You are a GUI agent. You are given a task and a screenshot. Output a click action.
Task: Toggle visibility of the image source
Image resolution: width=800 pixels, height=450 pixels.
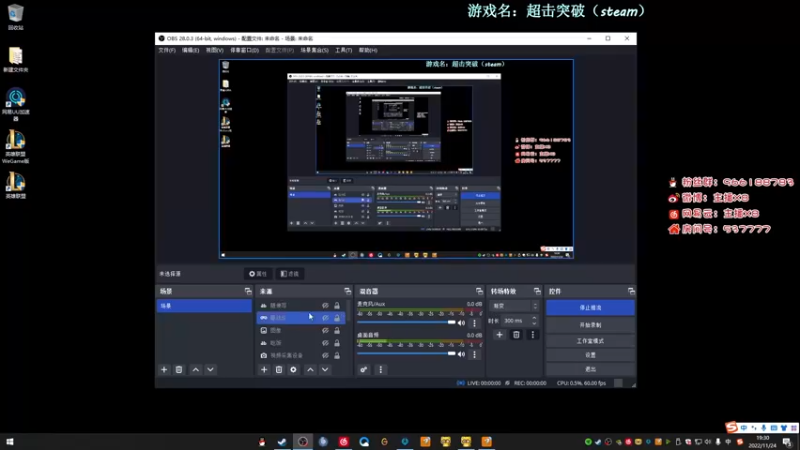tap(325, 330)
